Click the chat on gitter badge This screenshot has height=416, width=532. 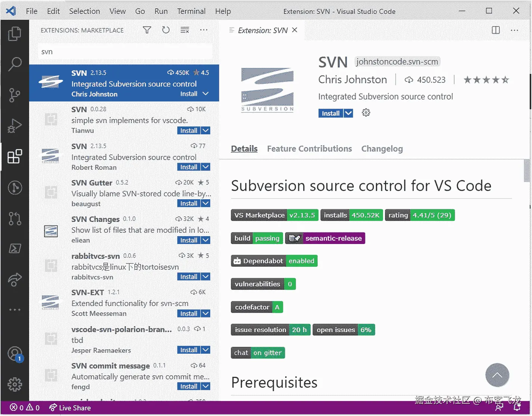[258, 353]
